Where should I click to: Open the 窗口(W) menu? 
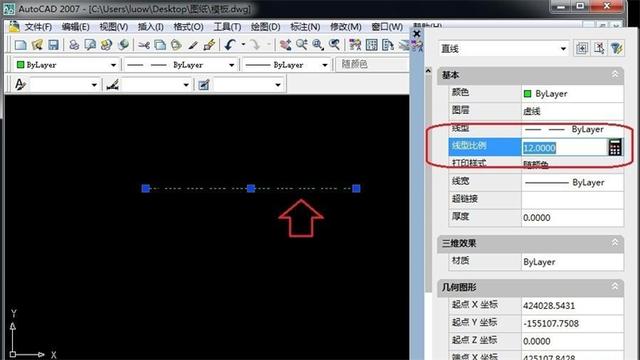click(387, 27)
